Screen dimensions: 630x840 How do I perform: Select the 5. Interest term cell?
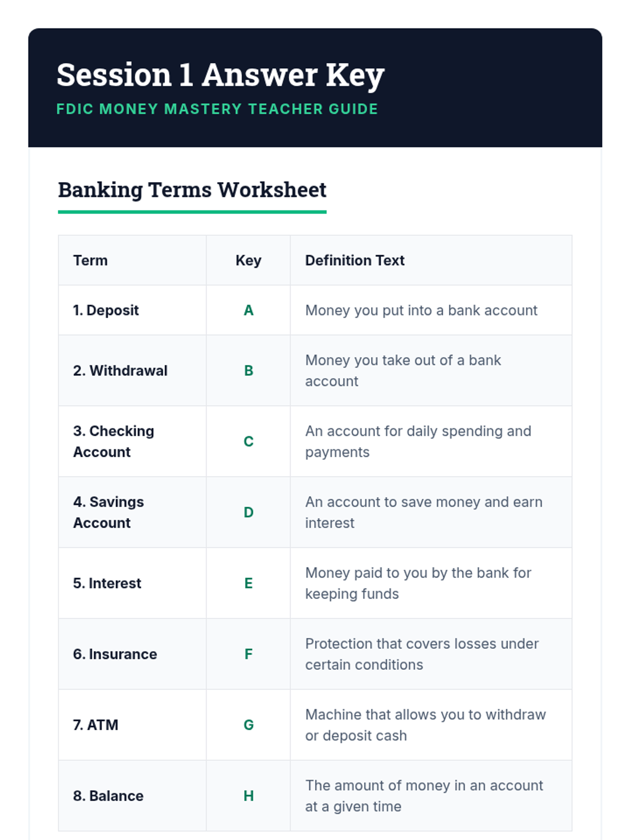click(x=107, y=583)
